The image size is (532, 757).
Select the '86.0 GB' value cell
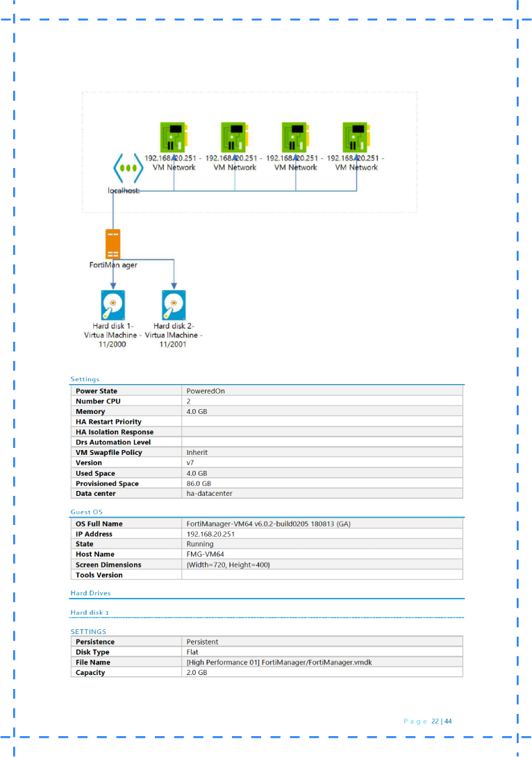322,483
